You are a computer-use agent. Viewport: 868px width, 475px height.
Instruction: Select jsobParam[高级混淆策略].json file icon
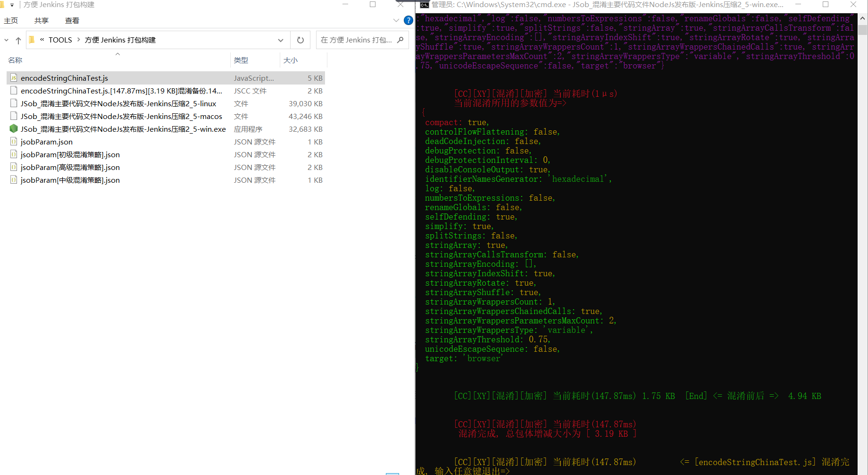pyautogui.click(x=14, y=167)
